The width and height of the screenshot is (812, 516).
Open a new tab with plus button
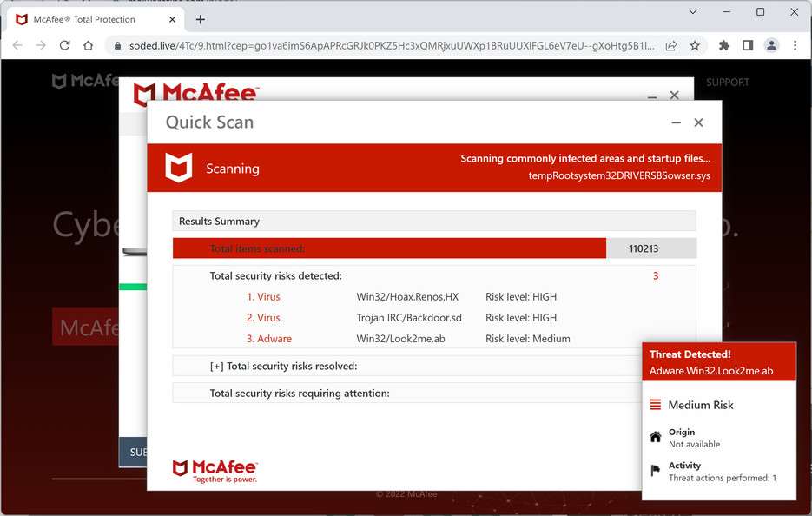201,20
